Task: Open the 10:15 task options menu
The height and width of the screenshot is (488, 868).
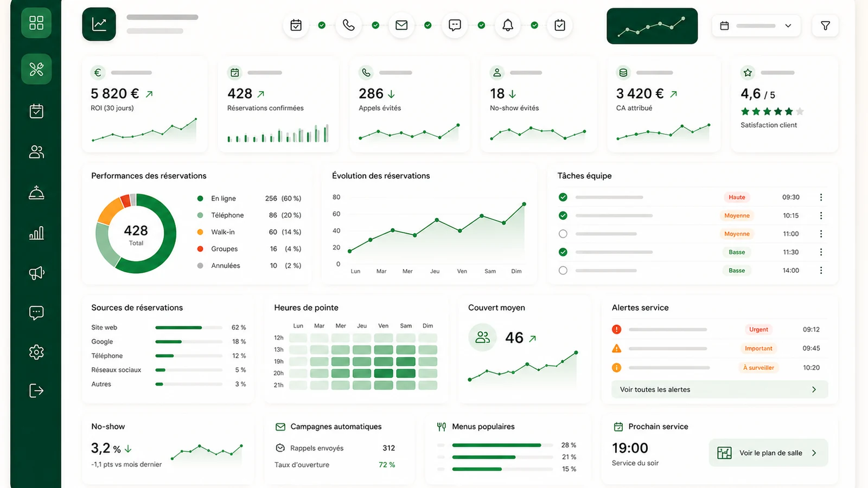Action: (x=821, y=216)
